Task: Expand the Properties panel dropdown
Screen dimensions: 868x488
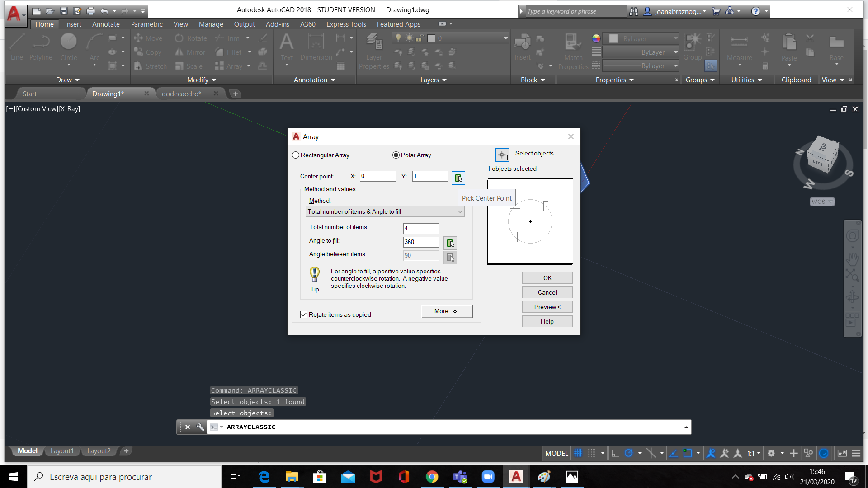Action: (x=615, y=80)
